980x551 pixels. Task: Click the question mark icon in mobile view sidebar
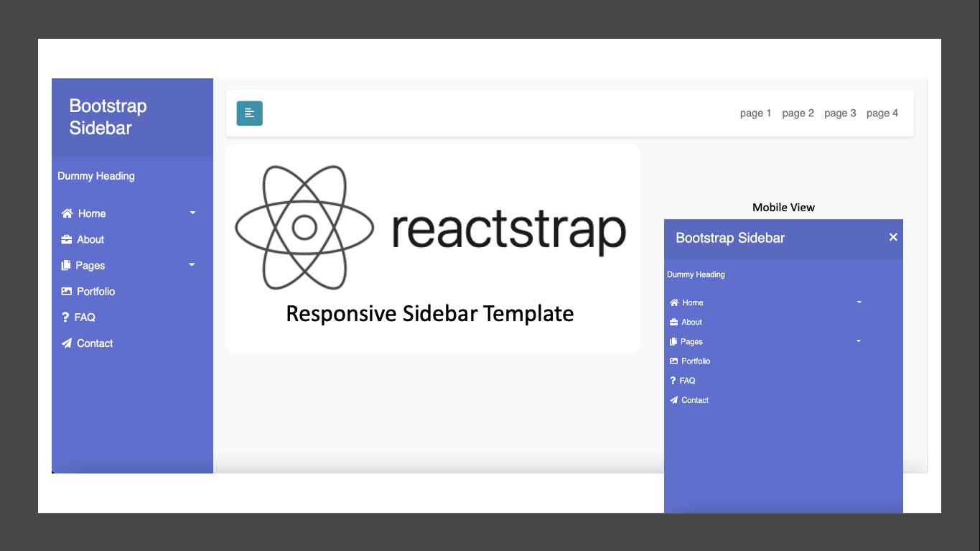coord(673,381)
